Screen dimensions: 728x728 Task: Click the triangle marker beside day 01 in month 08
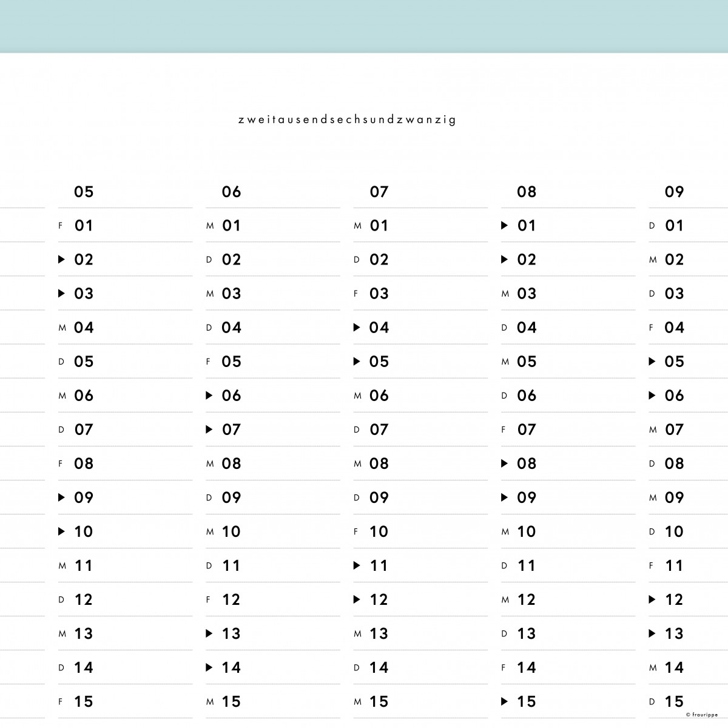[x=504, y=226]
